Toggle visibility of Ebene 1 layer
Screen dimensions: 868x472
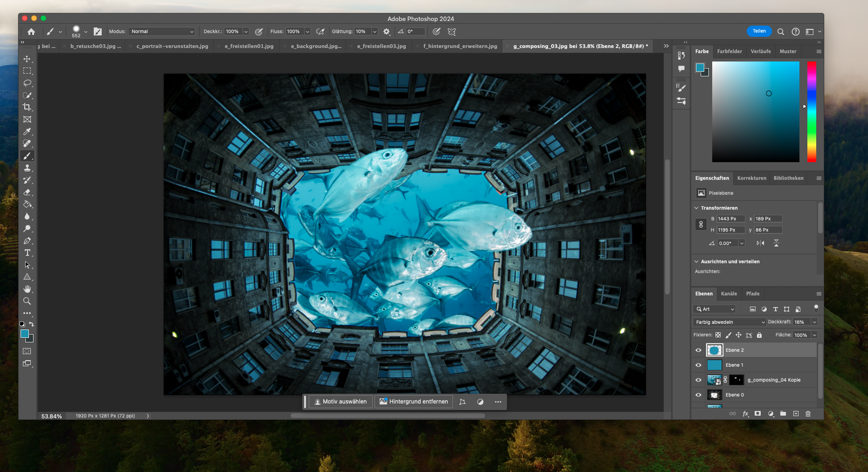(698, 365)
